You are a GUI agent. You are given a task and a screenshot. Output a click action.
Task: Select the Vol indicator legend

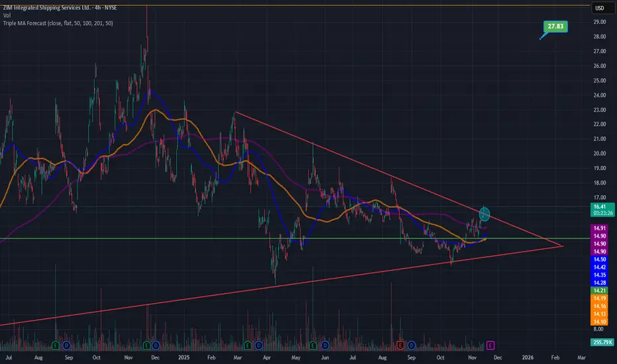[x=7, y=15]
